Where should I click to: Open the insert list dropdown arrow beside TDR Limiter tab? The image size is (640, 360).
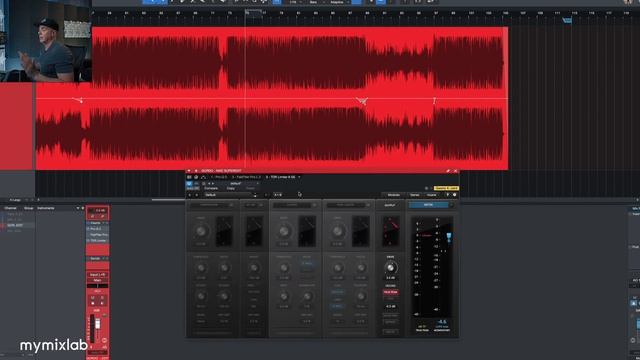(x=300, y=177)
